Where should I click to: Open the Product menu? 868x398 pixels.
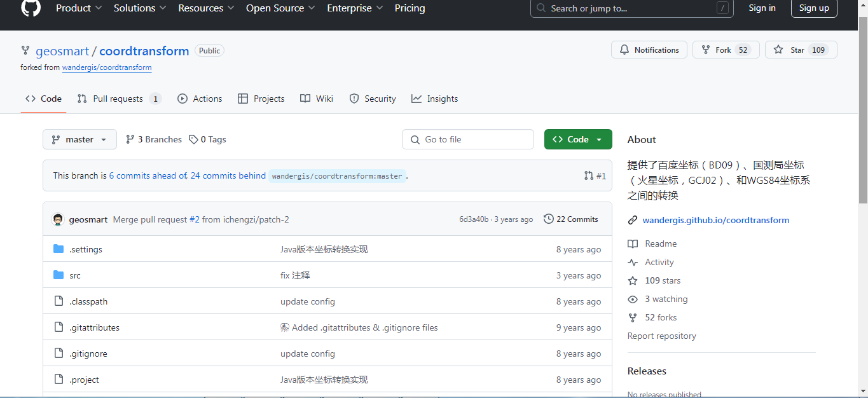78,8
